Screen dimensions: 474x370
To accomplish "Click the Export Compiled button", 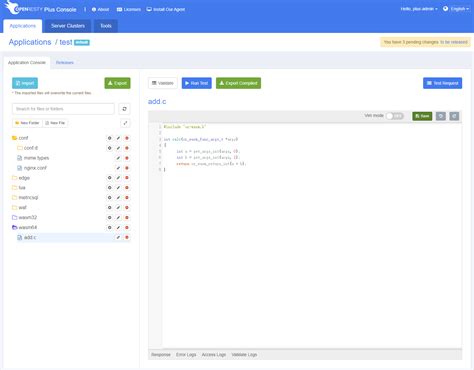I will coord(238,83).
